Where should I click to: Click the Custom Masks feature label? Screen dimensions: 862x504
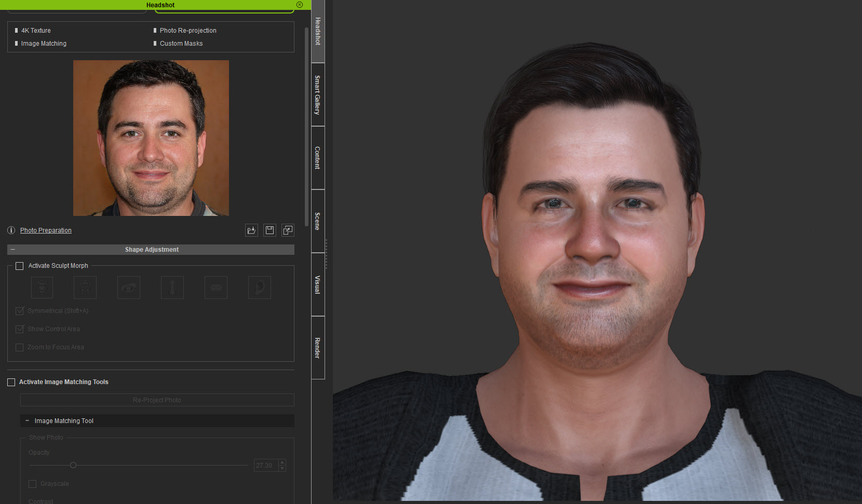click(x=181, y=44)
